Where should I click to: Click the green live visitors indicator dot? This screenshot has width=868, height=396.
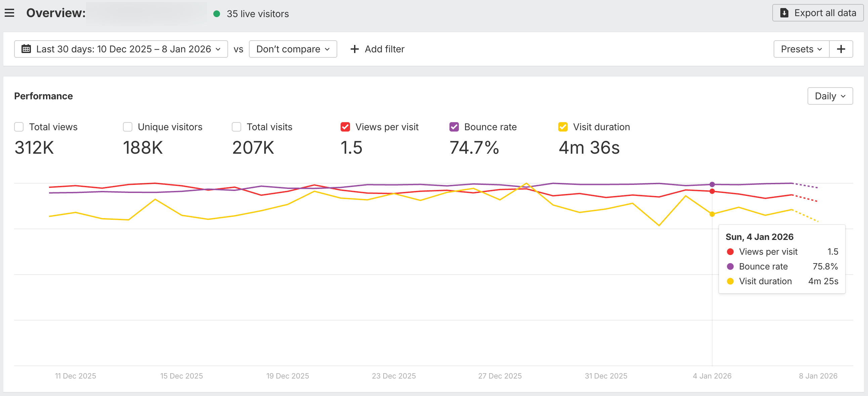point(217,14)
